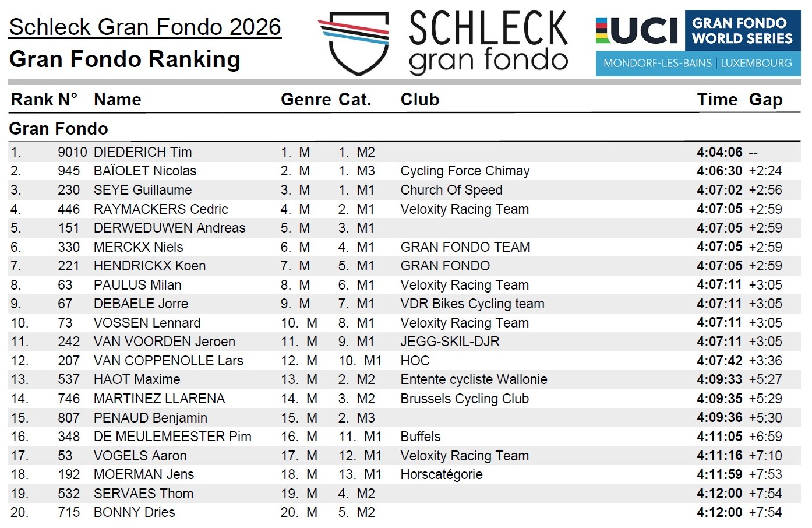Select the Rank column header
Image resolution: width=812 pixels, height=528 pixels.
[x=33, y=100]
